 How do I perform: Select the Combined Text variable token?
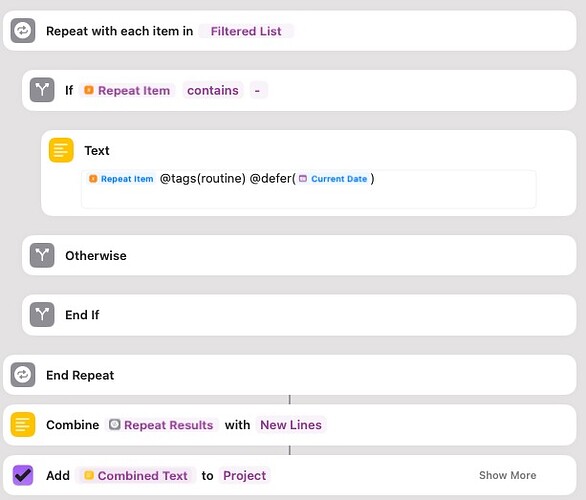(136, 475)
